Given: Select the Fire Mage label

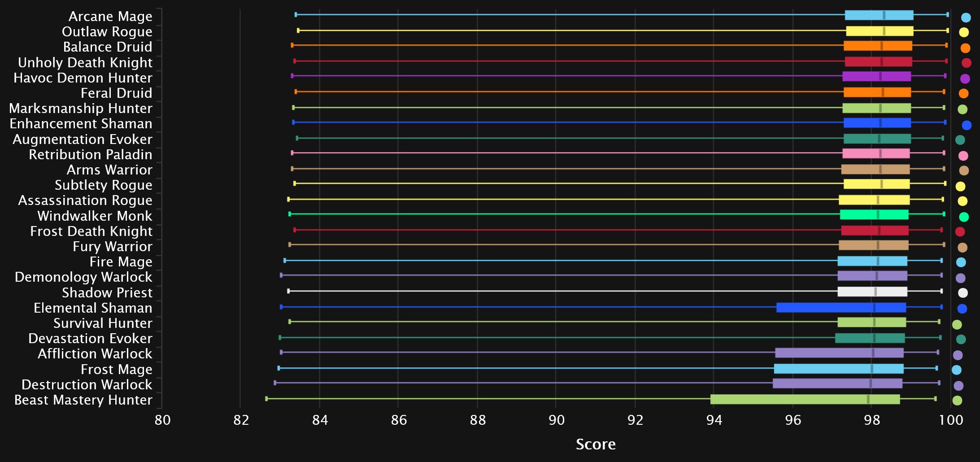Looking at the screenshot, I should (121, 262).
